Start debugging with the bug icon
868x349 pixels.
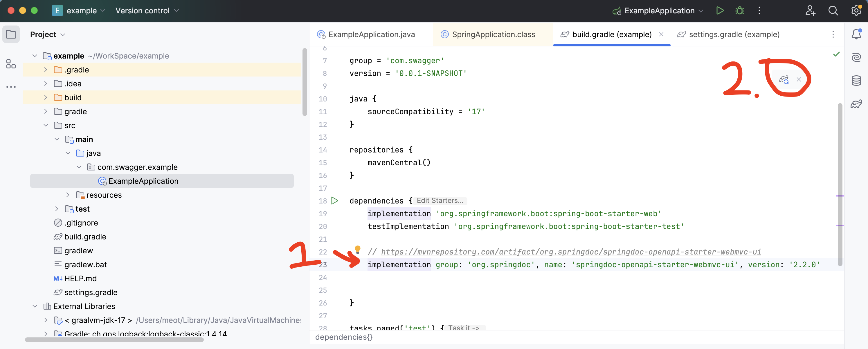click(x=739, y=11)
